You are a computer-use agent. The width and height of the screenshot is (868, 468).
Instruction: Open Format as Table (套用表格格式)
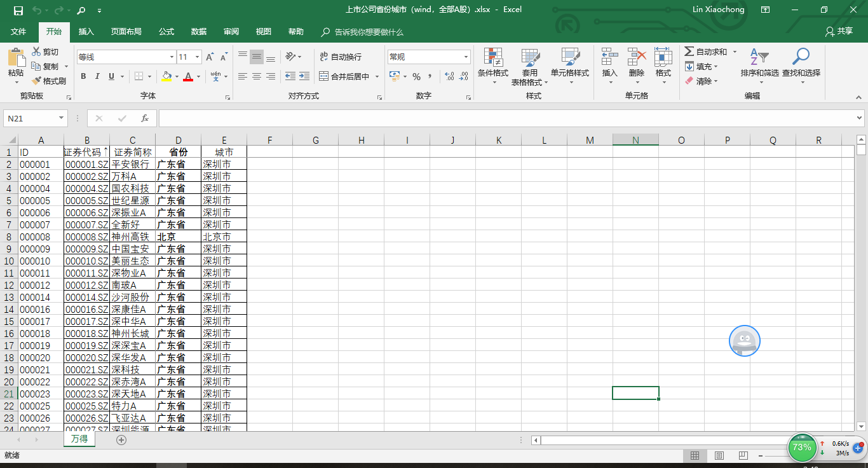529,66
